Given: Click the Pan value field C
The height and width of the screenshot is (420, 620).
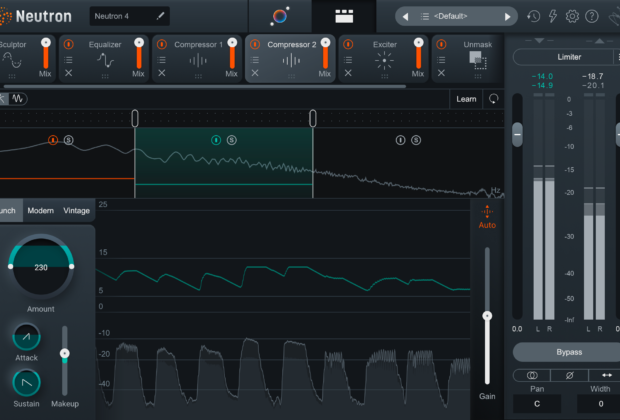Looking at the screenshot, I should [537, 404].
